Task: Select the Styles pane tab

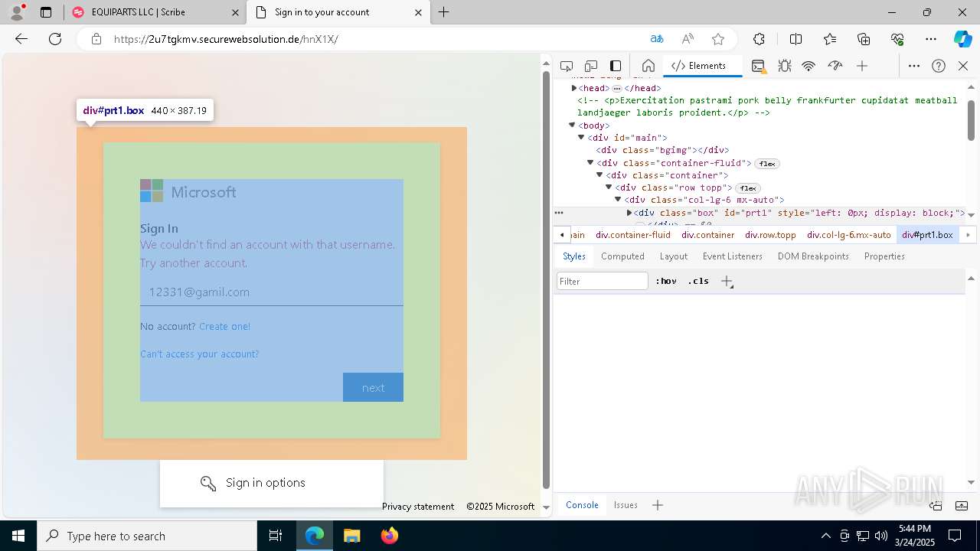Action: tap(574, 256)
